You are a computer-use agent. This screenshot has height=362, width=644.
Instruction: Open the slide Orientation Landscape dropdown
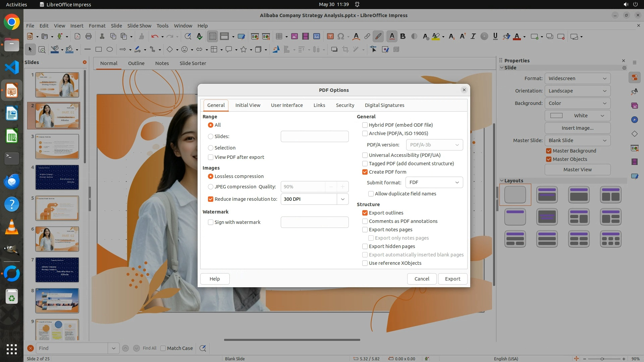click(x=577, y=91)
